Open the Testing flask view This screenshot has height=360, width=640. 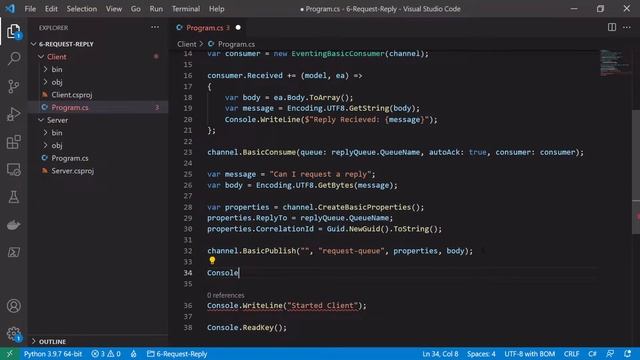click(13, 197)
